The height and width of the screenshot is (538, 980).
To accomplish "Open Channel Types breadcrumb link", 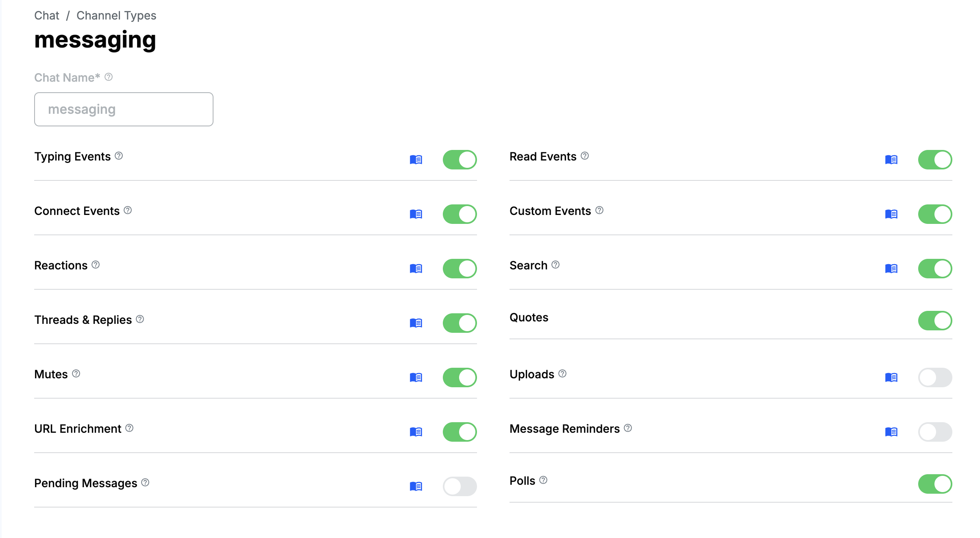I will (x=116, y=15).
